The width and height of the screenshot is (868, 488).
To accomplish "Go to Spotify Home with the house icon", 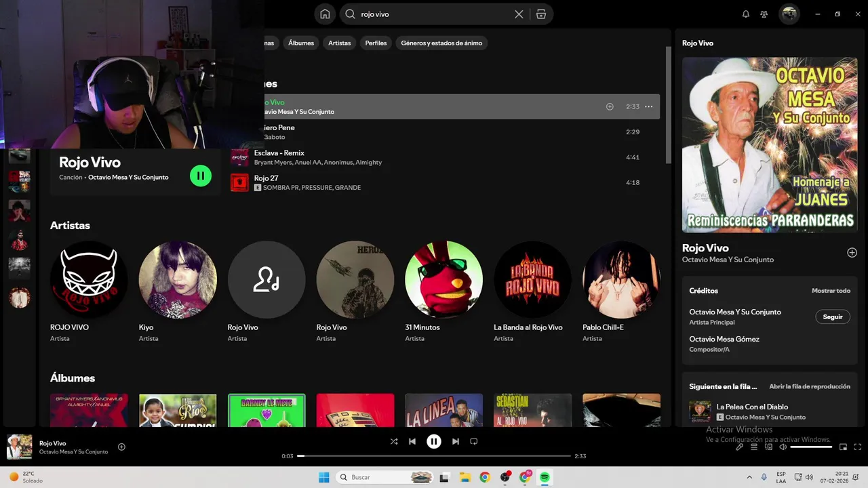I will (325, 14).
